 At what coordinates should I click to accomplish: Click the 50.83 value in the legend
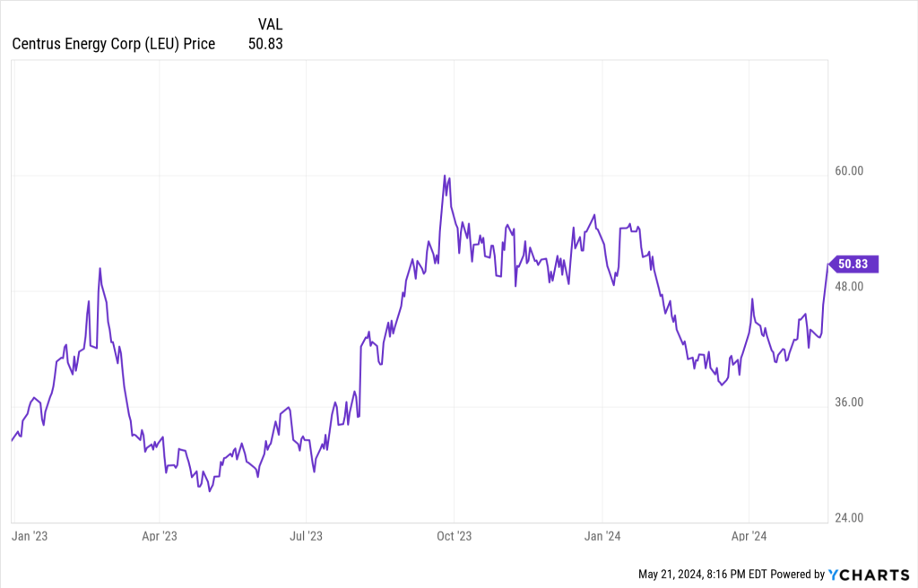pos(265,44)
